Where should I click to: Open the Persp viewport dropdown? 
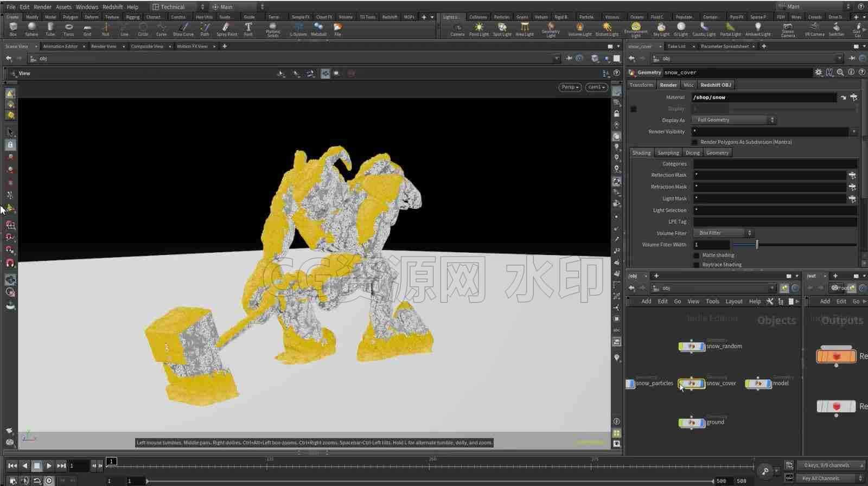(x=570, y=87)
